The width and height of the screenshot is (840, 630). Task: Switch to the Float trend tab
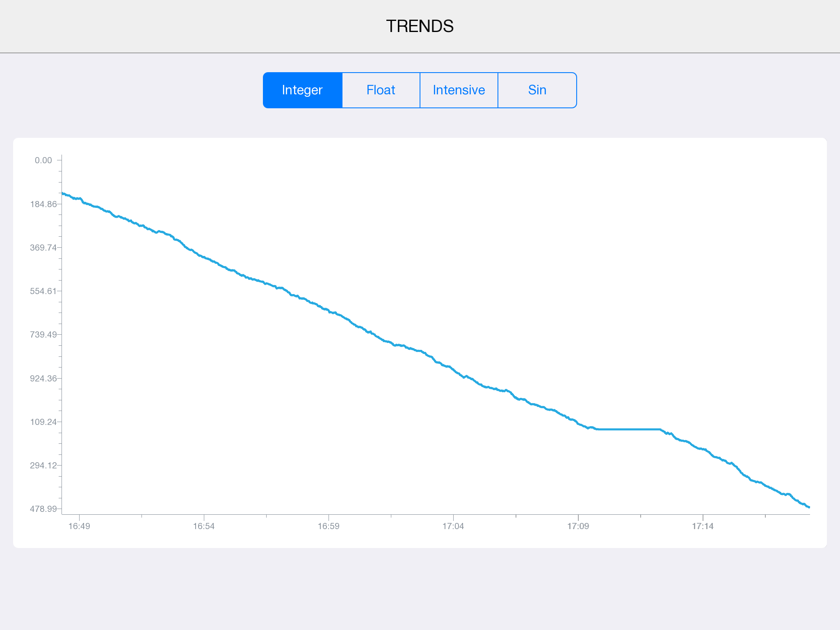pyautogui.click(x=381, y=90)
